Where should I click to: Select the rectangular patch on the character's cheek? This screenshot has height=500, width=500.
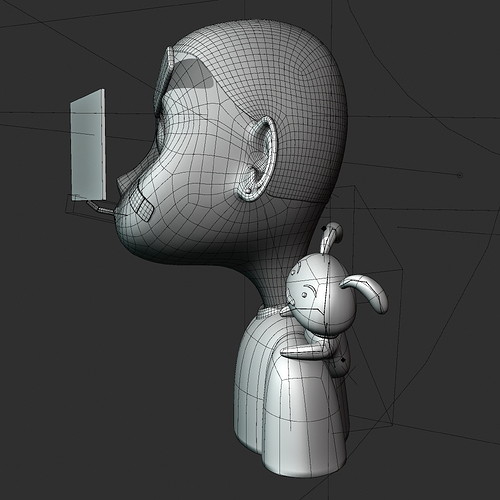click(142, 204)
